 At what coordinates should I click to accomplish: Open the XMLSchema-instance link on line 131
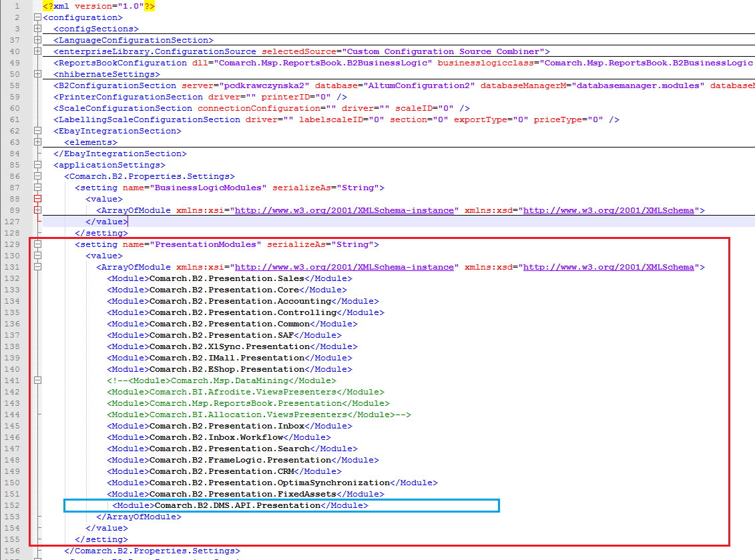point(344,267)
